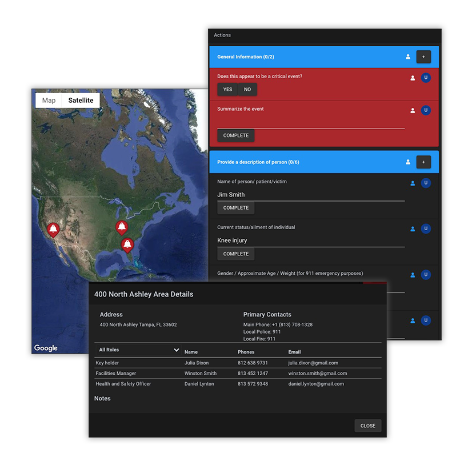This screenshot has height=457, width=476.
Task: Click the Google logo on the map
Action: coord(46,348)
